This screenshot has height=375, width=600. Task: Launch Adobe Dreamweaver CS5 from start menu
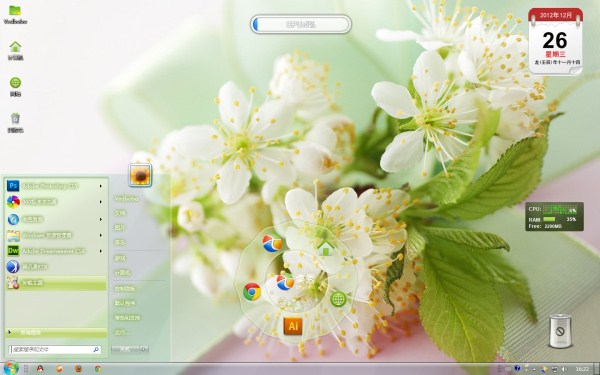56,251
